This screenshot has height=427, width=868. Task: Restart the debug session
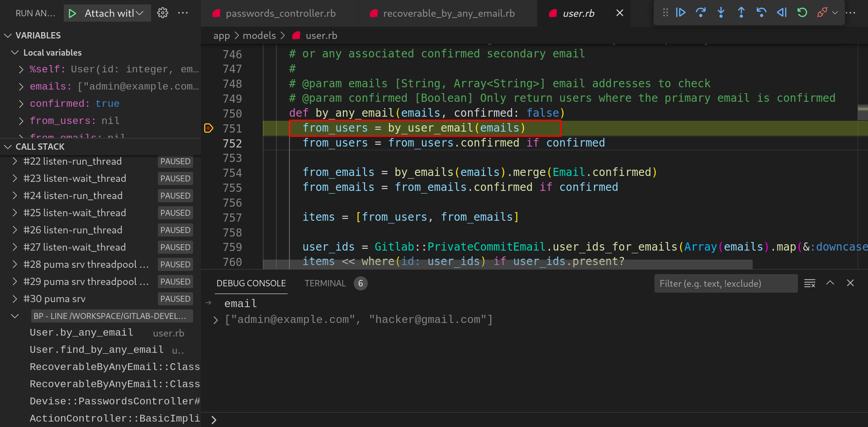pyautogui.click(x=802, y=13)
